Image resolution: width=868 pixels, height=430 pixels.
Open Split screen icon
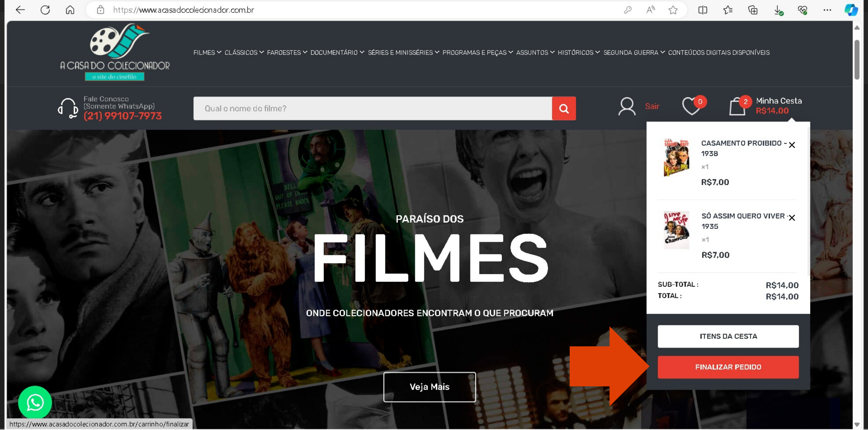coord(703,10)
